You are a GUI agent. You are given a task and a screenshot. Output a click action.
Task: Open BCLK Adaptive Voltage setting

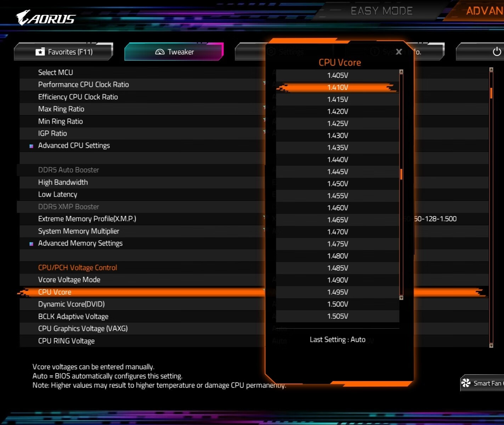(x=142, y=317)
